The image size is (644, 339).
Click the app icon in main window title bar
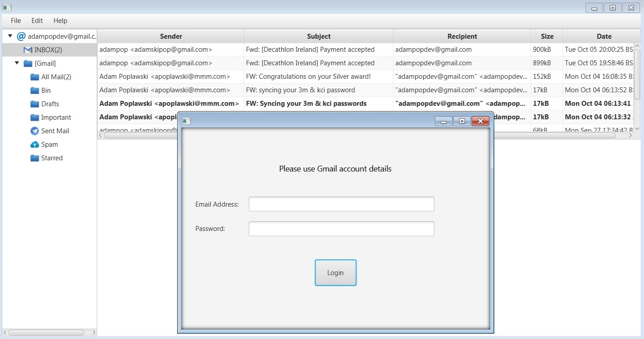7,7
